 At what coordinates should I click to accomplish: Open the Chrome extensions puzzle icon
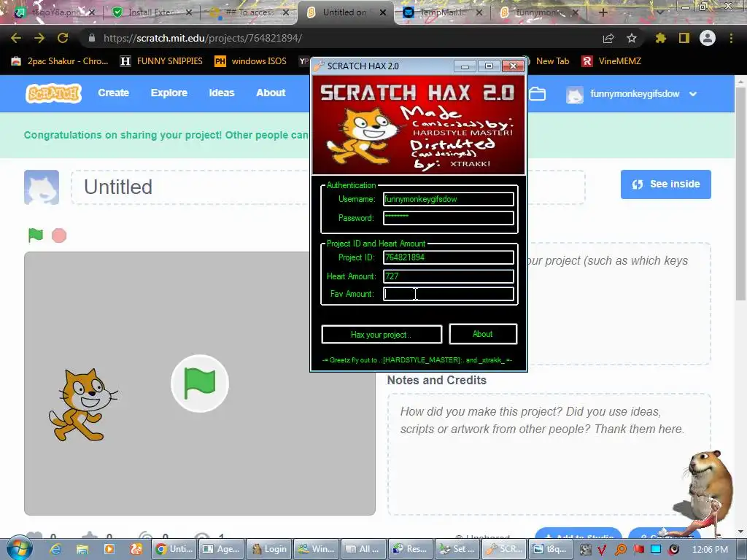coord(661,38)
